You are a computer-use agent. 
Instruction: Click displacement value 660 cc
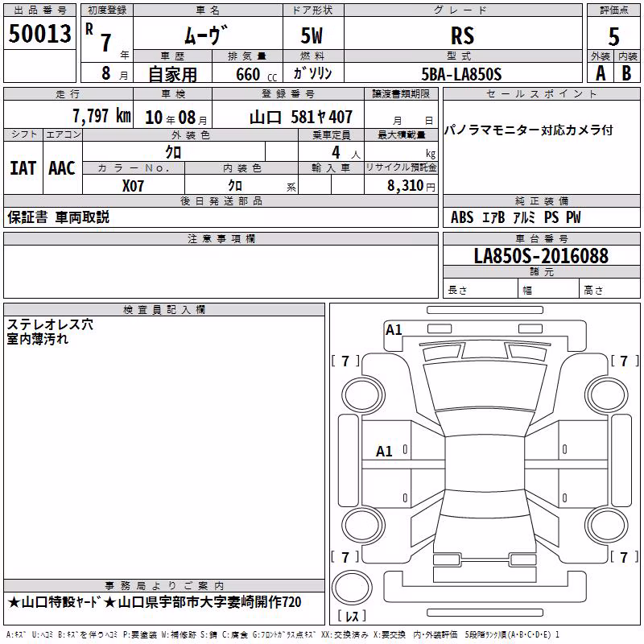pyautogui.click(x=256, y=74)
